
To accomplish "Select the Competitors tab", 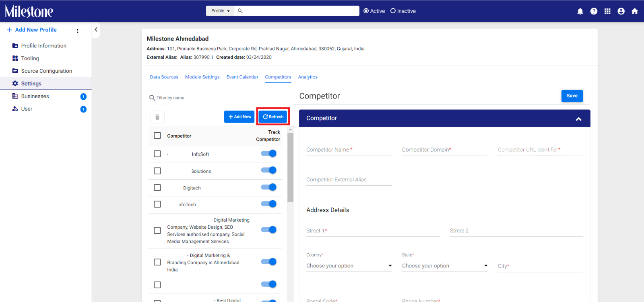I will 278,77.
